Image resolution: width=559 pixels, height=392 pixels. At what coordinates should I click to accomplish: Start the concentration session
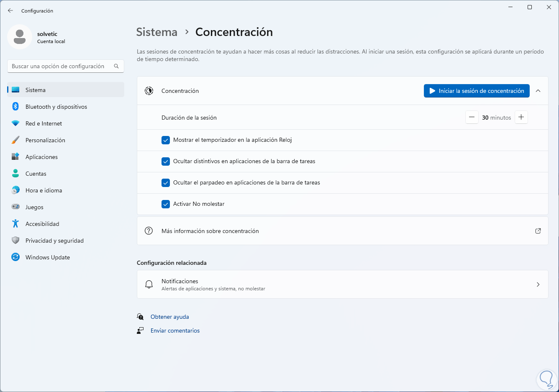477,91
